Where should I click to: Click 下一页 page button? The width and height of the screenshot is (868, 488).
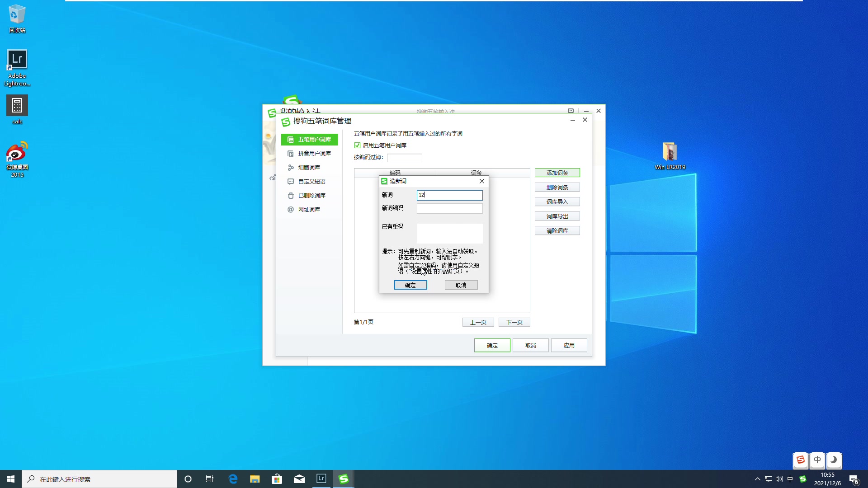(x=514, y=322)
